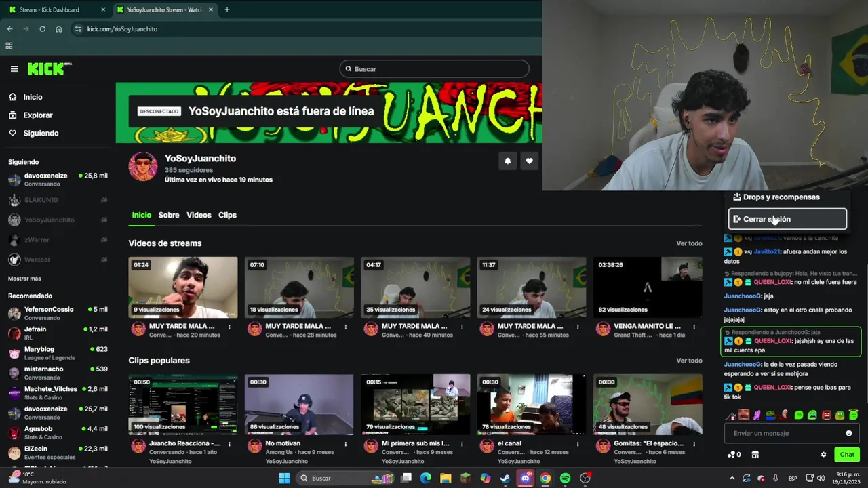The width and height of the screenshot is (868, 488).
Task: Open options for No motivan clip
Action: [345, 444]
